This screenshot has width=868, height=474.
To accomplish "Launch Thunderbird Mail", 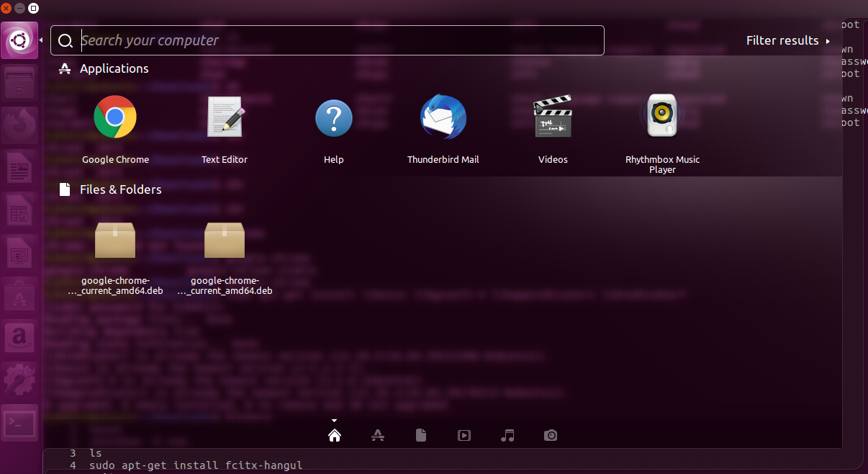I will coord(443,130).
